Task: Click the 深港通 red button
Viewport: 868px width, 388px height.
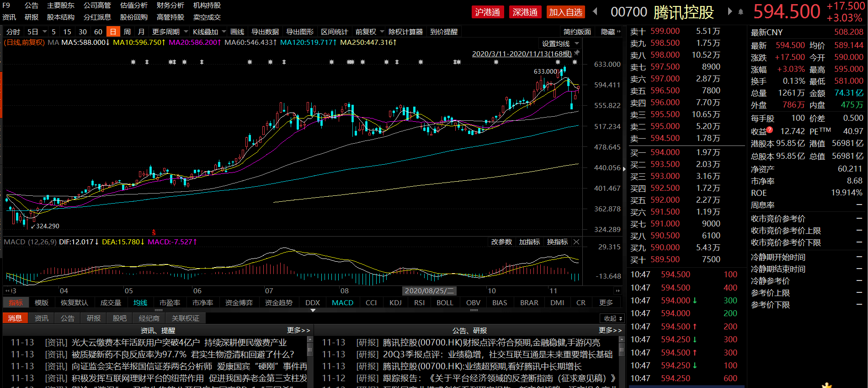Action: coord(525,12)
